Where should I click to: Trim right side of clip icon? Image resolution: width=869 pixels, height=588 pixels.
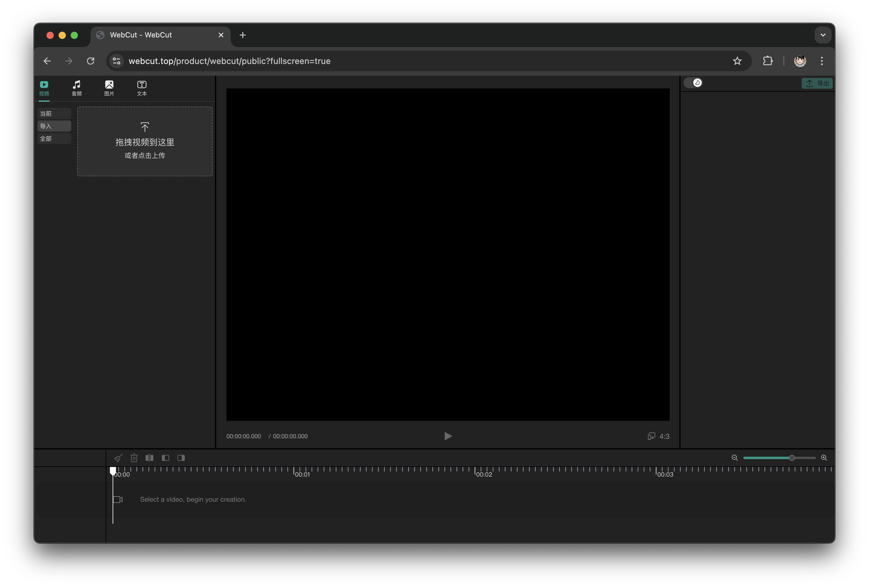pos(181,458)
